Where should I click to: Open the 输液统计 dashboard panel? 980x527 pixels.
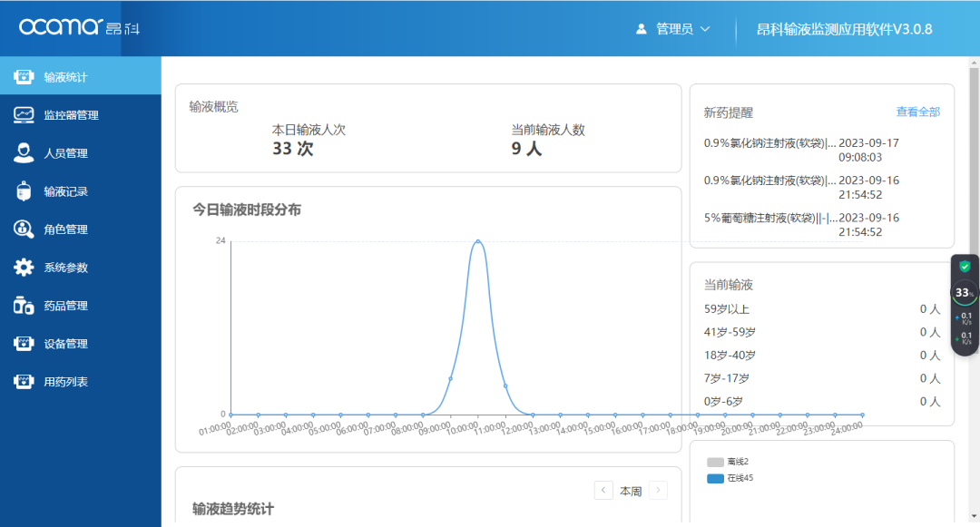tap(56, 76)
